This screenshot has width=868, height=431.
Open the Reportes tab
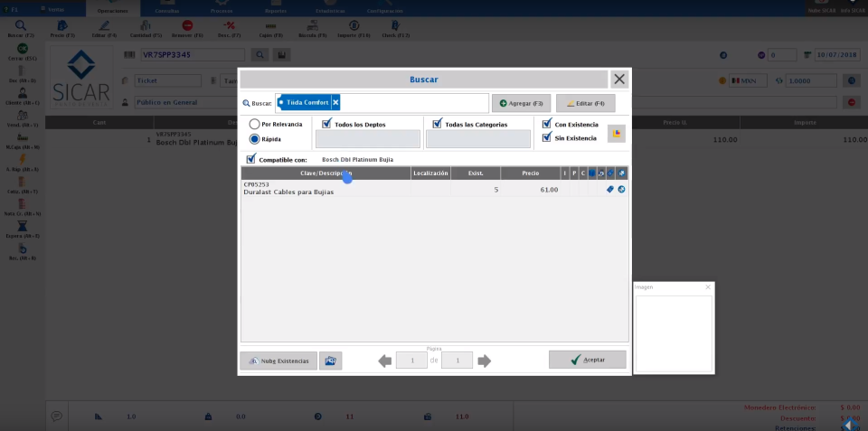276,10
